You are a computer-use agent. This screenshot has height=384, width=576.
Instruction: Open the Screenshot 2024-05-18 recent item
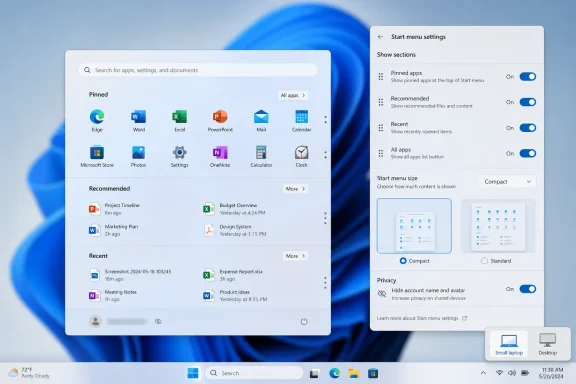(x=130, y=275)
